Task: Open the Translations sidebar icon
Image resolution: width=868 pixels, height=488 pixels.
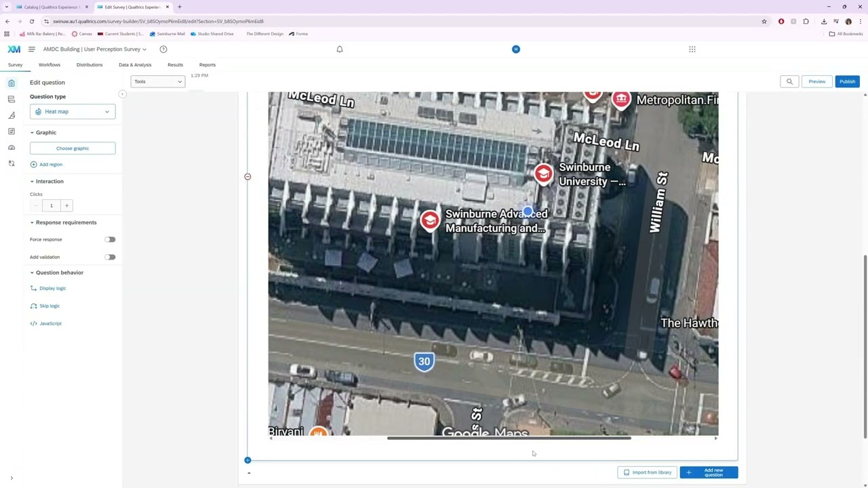Action: point(12,163)
